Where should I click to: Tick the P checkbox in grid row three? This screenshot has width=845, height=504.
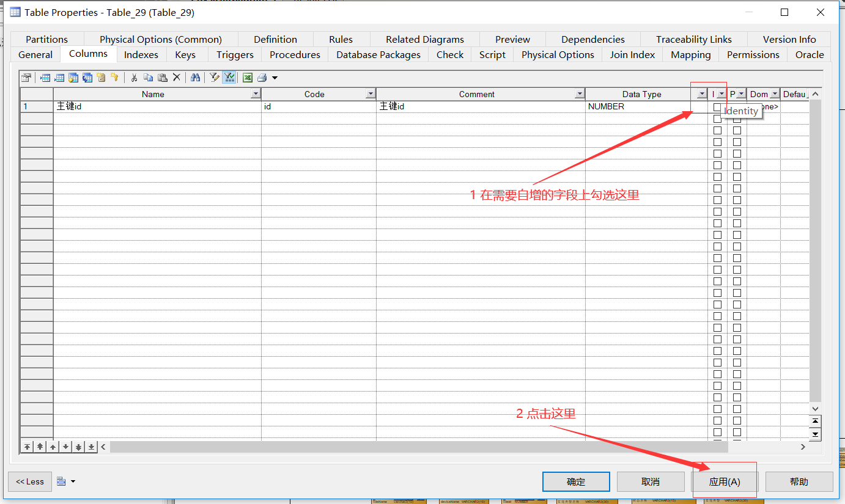737,130
